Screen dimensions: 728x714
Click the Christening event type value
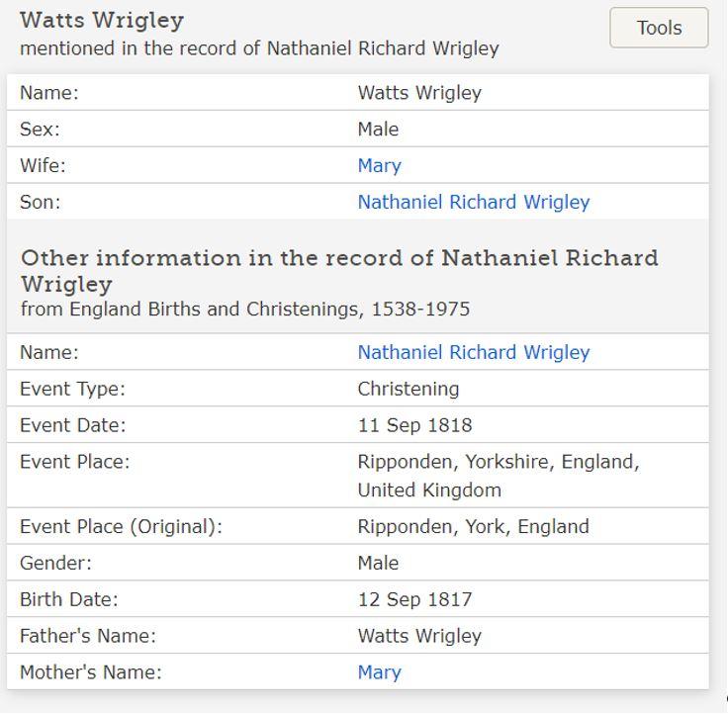(409, 389)
